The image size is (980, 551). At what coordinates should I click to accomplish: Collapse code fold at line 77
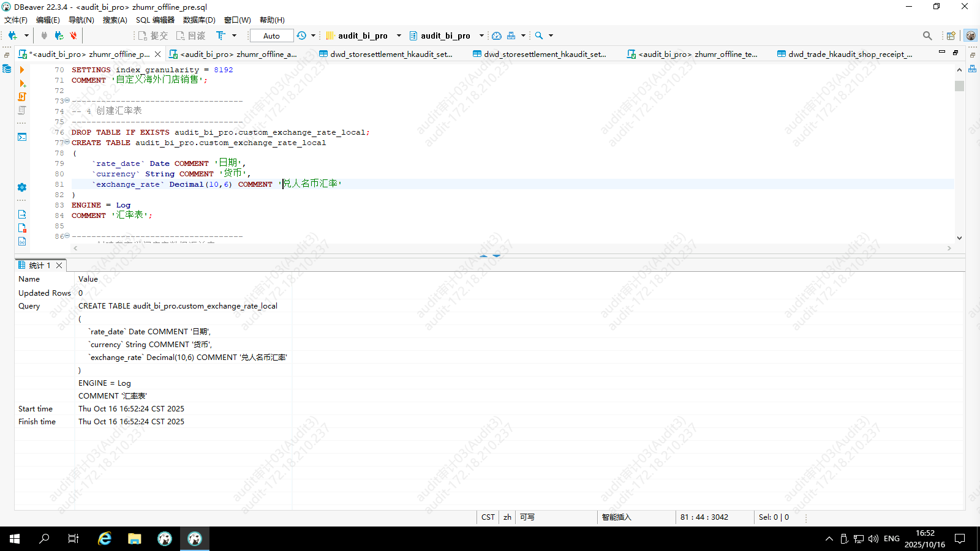[x=67, y=142]
